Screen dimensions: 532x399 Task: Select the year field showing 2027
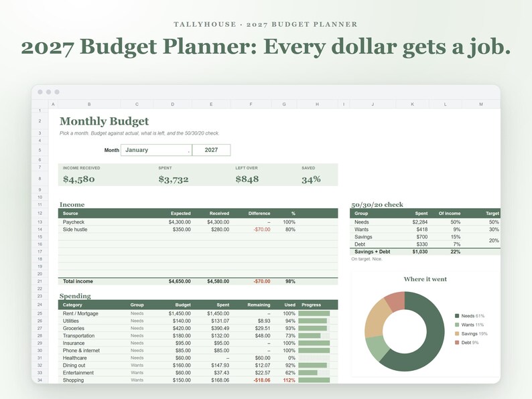point(211,150)
